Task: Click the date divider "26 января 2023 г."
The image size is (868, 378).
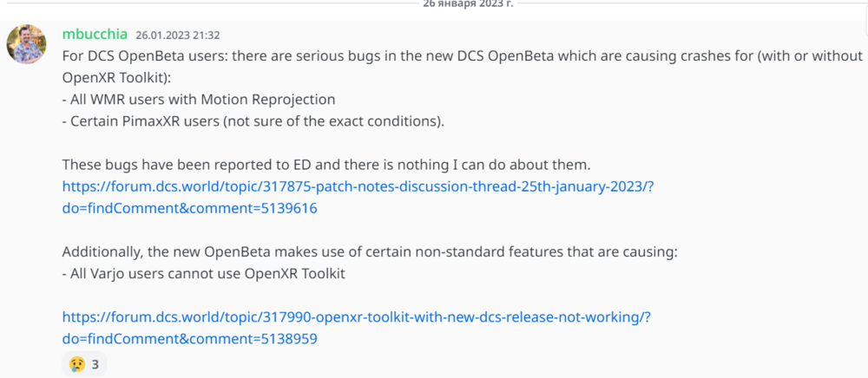Action: click(x=467, y=3)
